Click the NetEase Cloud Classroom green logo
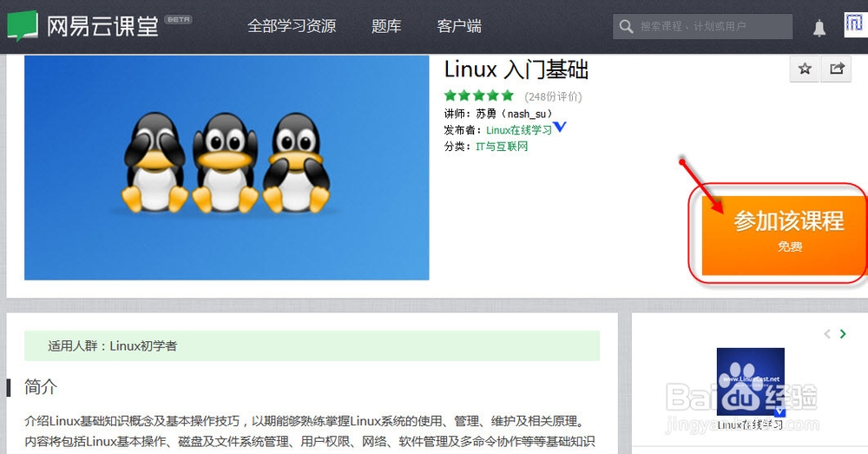This screenshot has height=454, width=868. coord(23,26)
